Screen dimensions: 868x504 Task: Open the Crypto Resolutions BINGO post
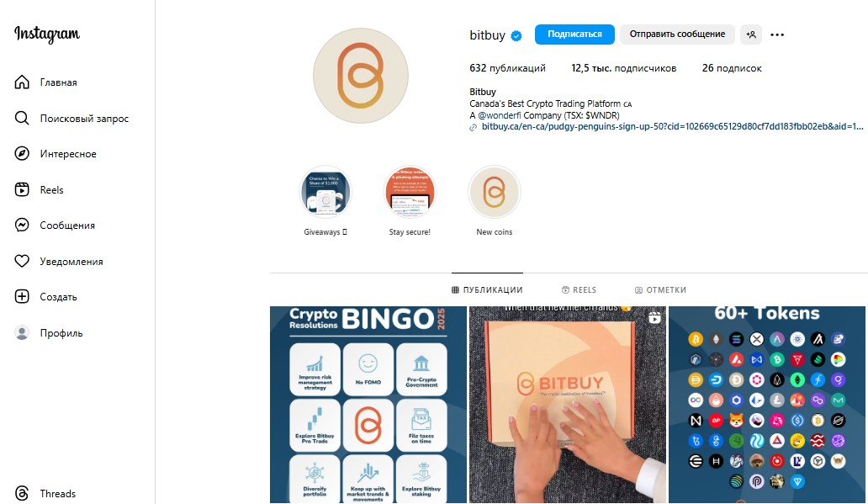[368, 405]
